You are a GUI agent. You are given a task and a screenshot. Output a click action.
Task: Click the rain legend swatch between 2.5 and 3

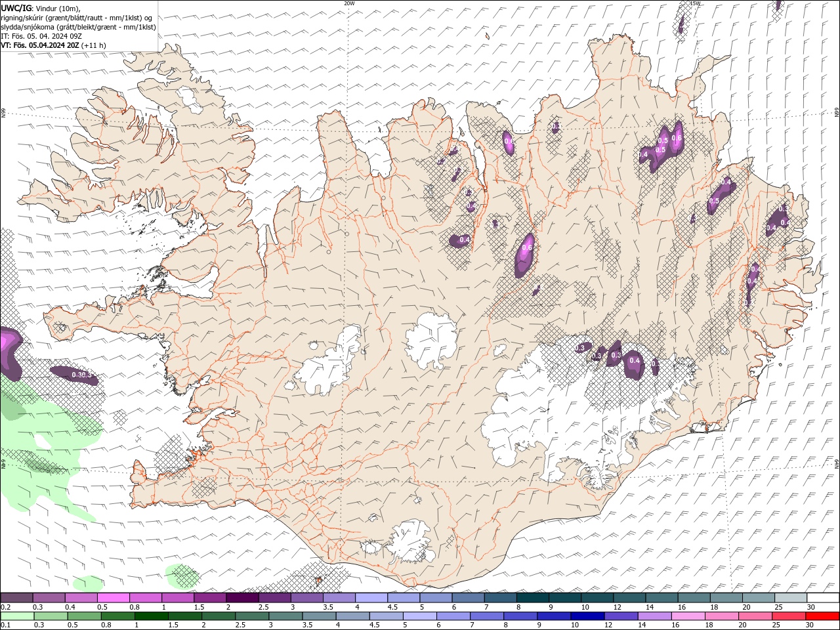point(251,616)
